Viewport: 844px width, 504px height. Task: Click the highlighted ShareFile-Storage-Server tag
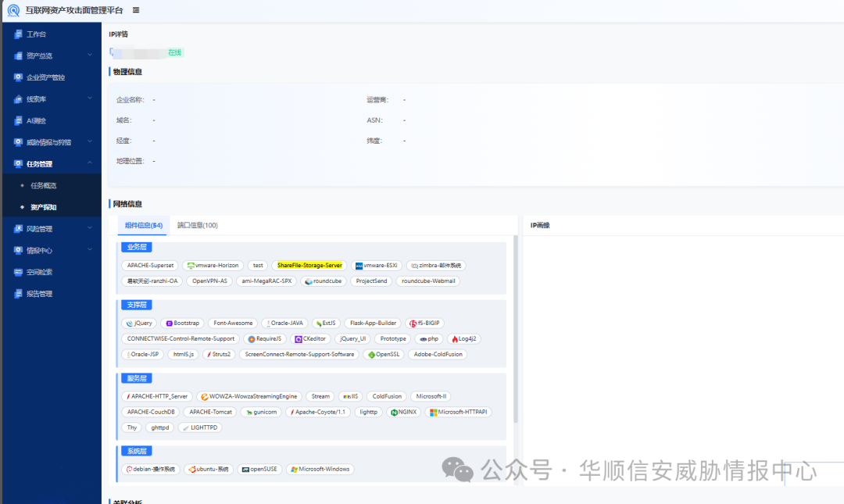click(309, 266)
